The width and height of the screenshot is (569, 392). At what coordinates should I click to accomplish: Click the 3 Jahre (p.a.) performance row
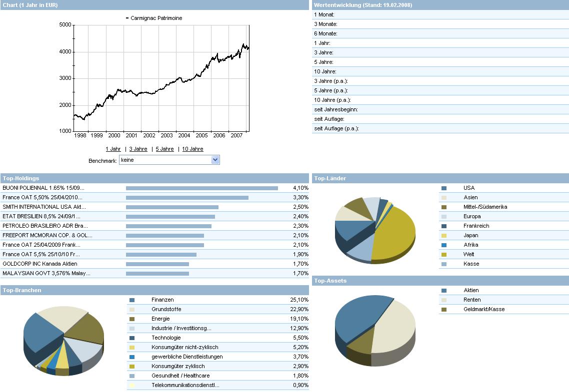(x=440, y=81)
